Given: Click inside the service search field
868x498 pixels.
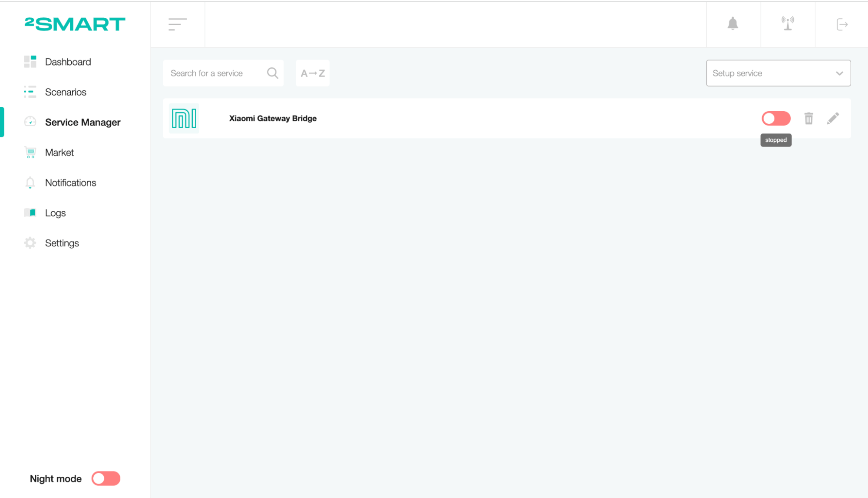Looking at the screenshot, I should pos(213,73).
